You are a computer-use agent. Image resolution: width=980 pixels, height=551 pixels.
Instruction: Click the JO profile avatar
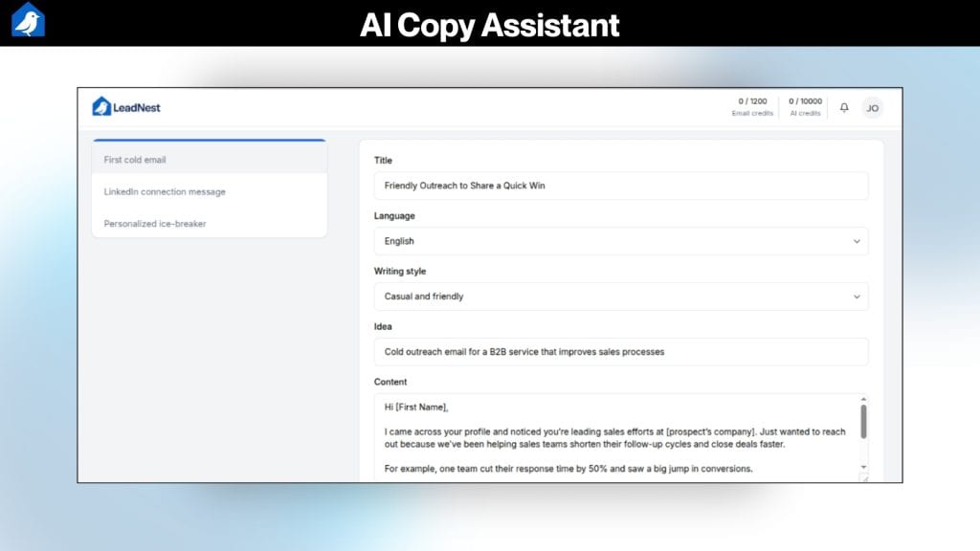[872, 108]
